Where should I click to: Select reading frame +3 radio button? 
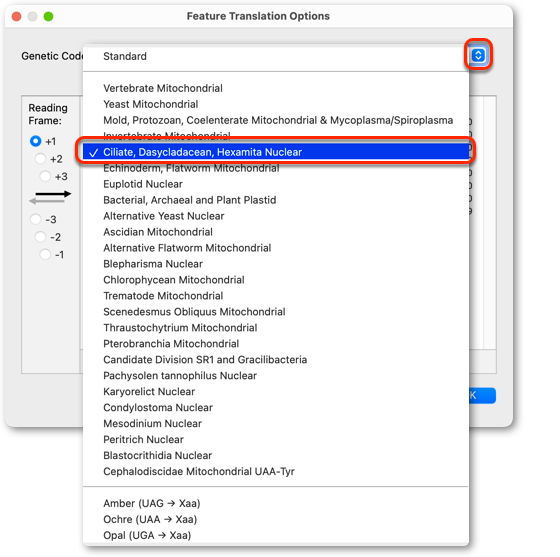pos(45,176)
